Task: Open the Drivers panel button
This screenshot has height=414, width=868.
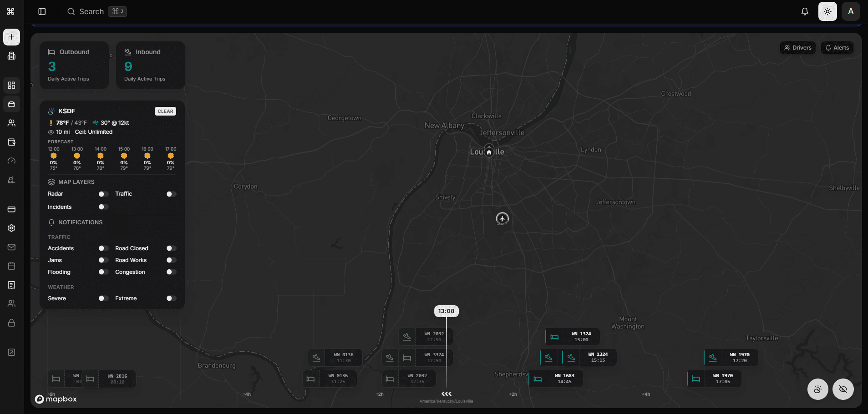Action: click(x=798, y=48)
